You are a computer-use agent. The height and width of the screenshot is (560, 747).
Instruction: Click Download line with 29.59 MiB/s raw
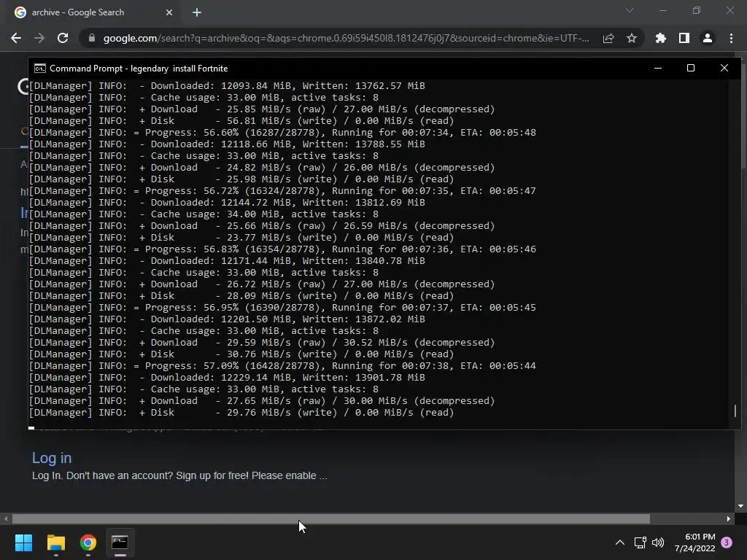(262, 343)
